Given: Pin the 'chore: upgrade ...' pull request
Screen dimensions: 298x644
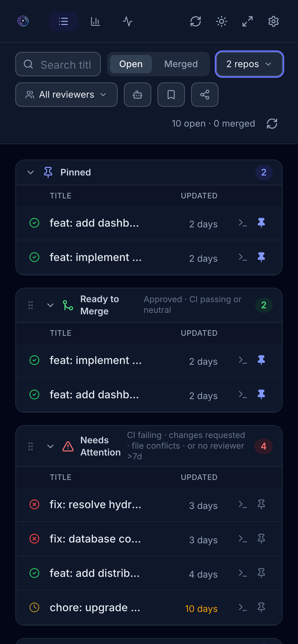Looking at the screenshot, I should [x=261, y=607].
